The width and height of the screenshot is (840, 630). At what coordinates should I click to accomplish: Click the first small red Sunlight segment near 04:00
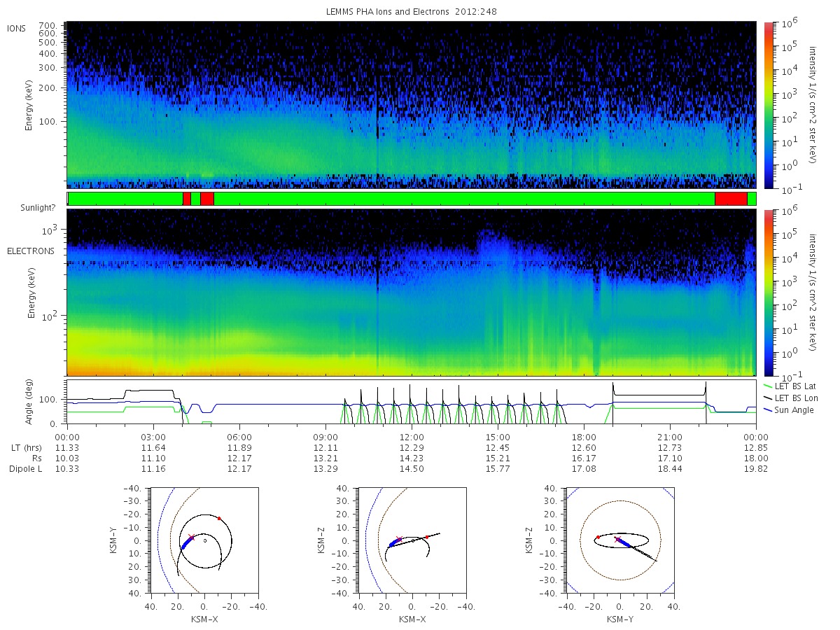pyautogui.click(x=186, y=199)
